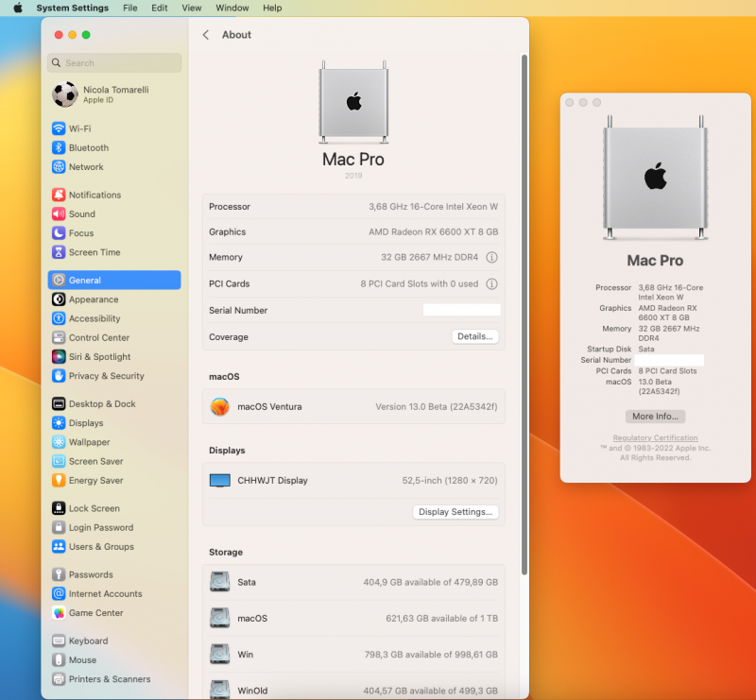Show Memory info via info icon
Viewport: 756px width, 700px height.
tap(491, 257)
